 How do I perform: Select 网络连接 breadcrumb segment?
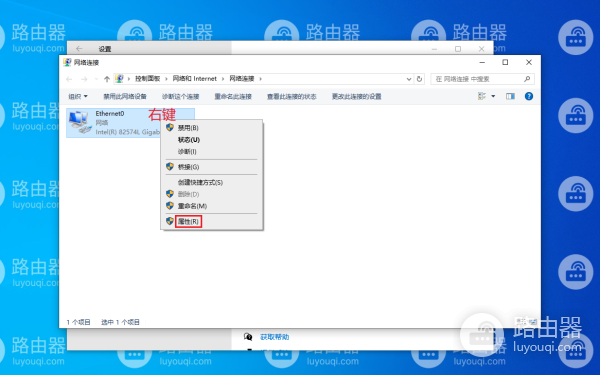(242, 79)
